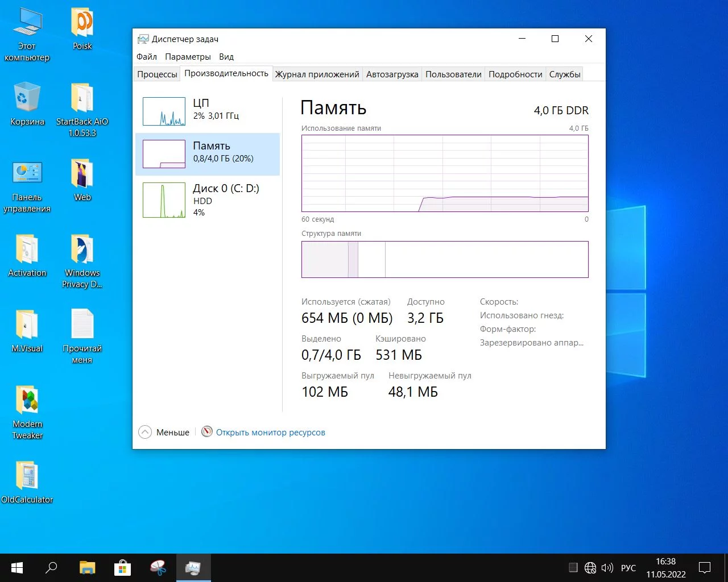The image size is (728, 582).
Task: Click the Открыть монитор ресурсов link
Action: coord(270,433)
